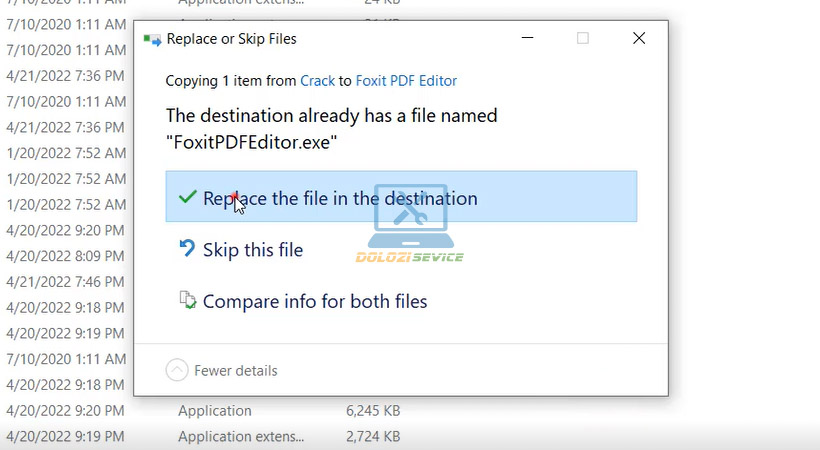Choose Replace the file in the destination
The width and height of the screenshot is (820, 450).
(340, 198)
